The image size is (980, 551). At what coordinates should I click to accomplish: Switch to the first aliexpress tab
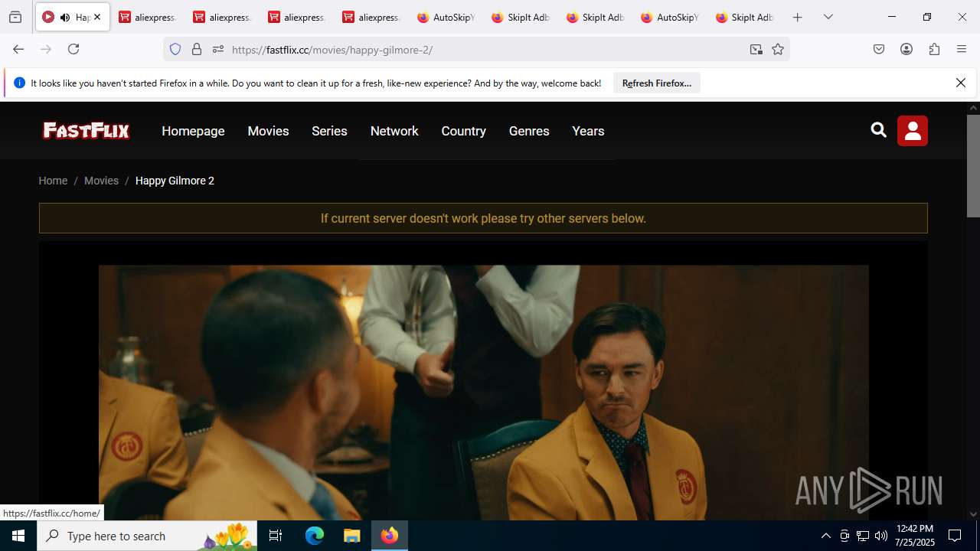pyautogui.click(x=148, y=17)
